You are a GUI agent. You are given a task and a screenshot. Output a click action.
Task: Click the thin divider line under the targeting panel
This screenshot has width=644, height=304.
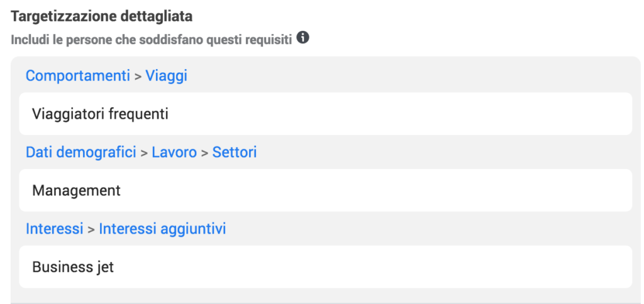click(325, 303)
